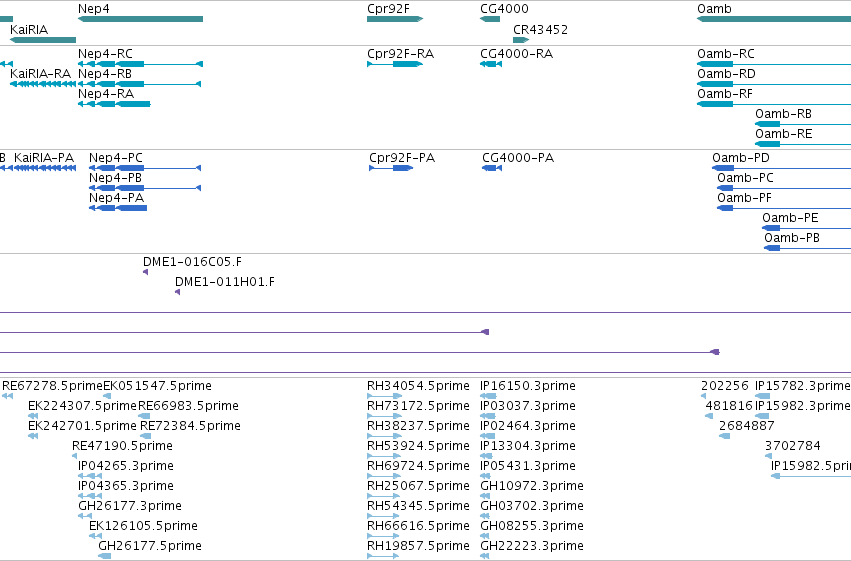Click the DME1-016C05.F feature

[x=145, y=272]
